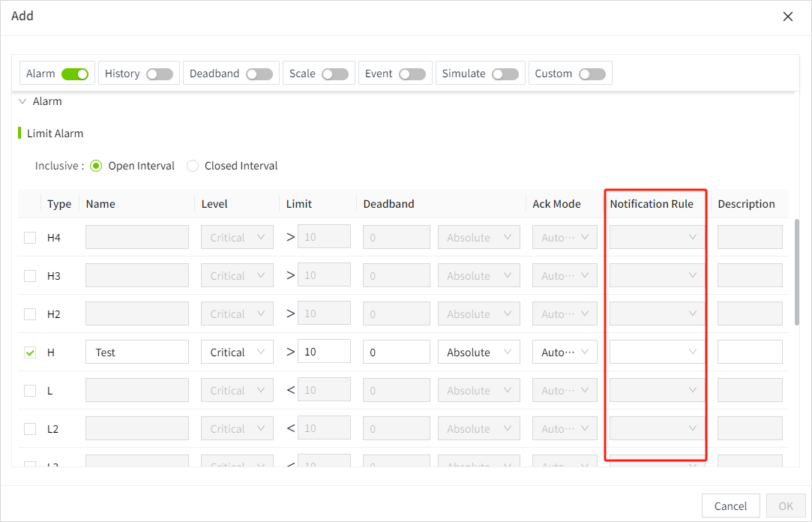812x522 pixels.
Task: Close the Add dialog with the X icon
Action: (x=787, y=16)
